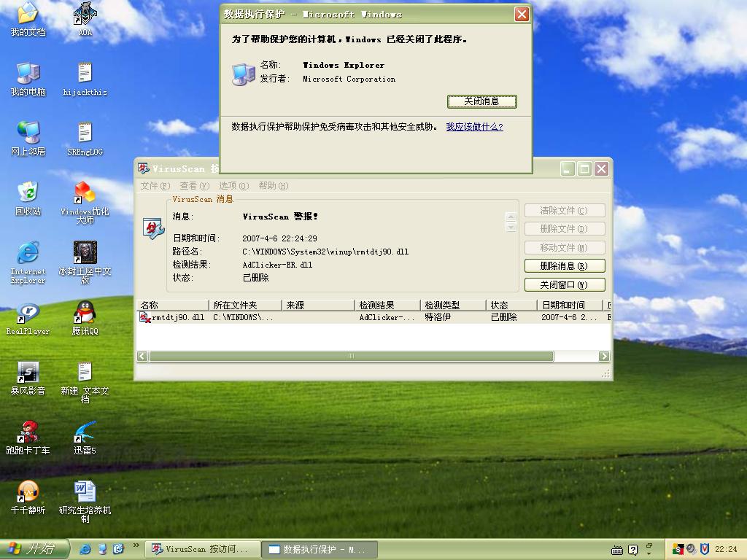Sort list by 来源 column header
This screenshot has width=747, height=560.
pos(318,306)
